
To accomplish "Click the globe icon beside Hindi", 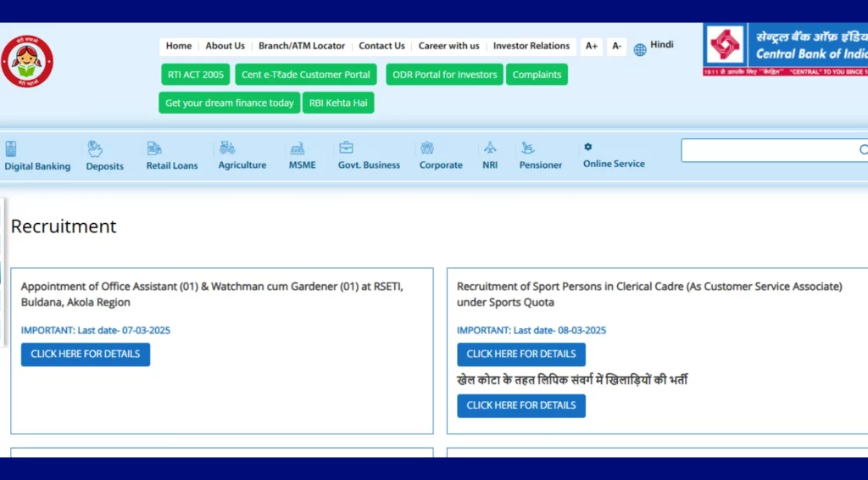I will [640, 49].
